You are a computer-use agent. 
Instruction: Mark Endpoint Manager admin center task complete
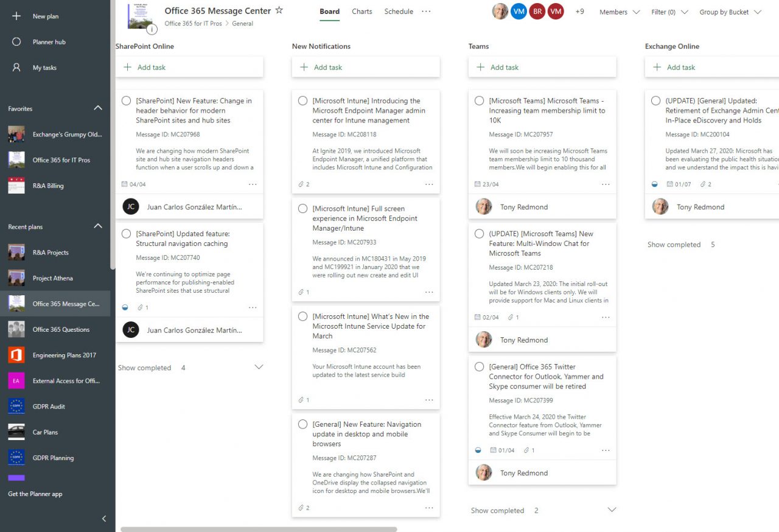coord(302,100)
